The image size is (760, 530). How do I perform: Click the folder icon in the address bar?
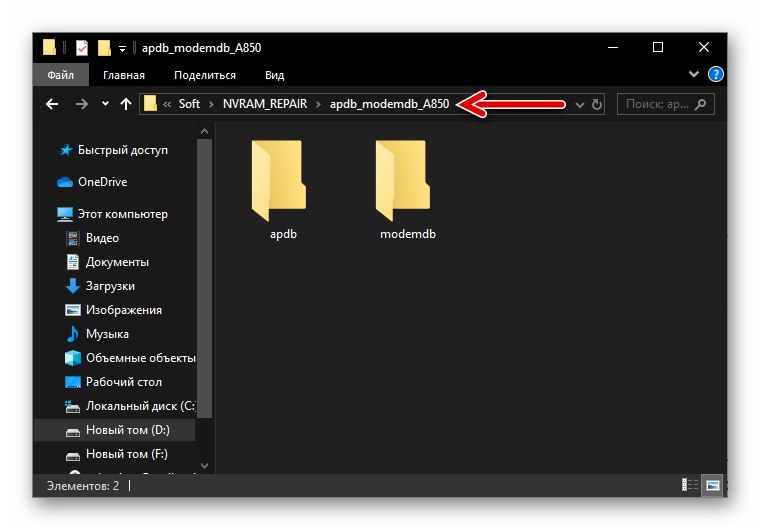point(150,104)
